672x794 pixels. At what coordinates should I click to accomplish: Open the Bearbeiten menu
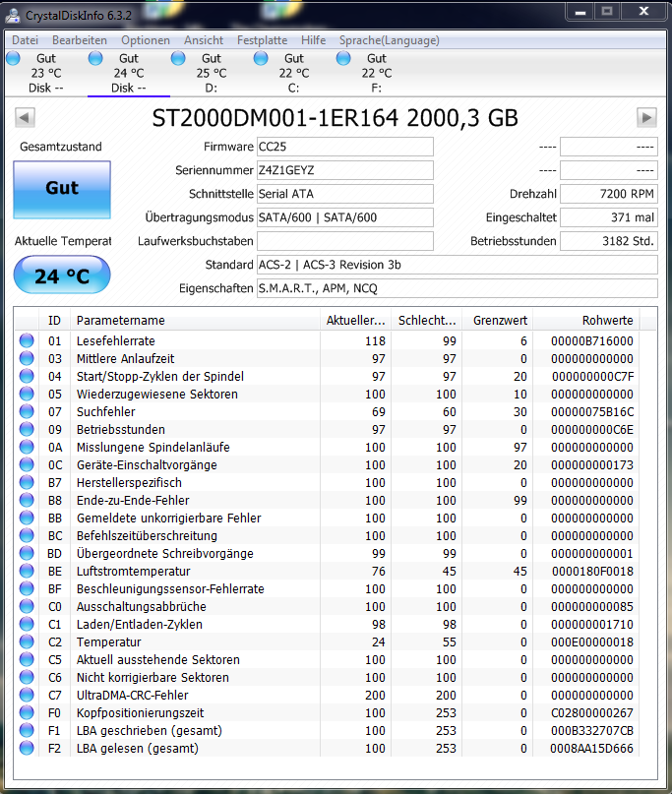point(80,40)
